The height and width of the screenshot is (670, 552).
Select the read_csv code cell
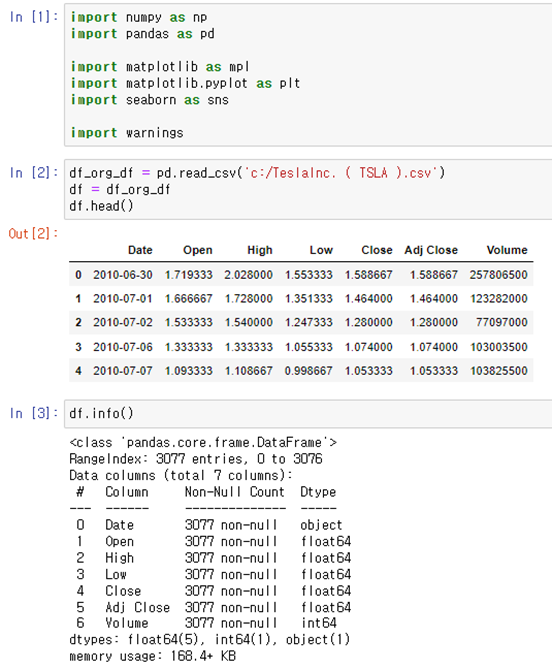tap(308, 189)
